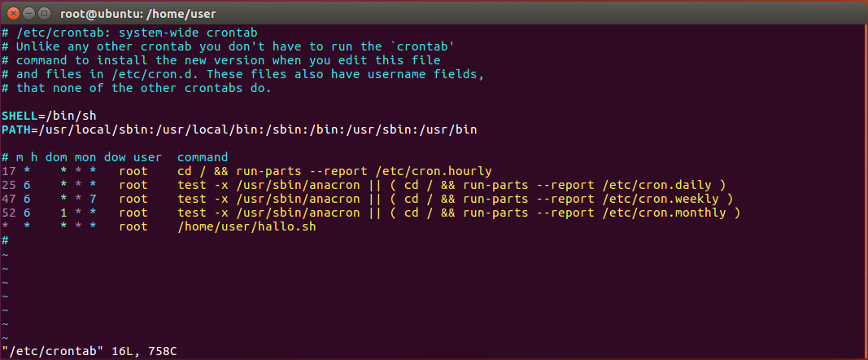Click on /home/user/hallo.sh command text
This screenshot has width=868, height=360.
click(x=246, y=226)
